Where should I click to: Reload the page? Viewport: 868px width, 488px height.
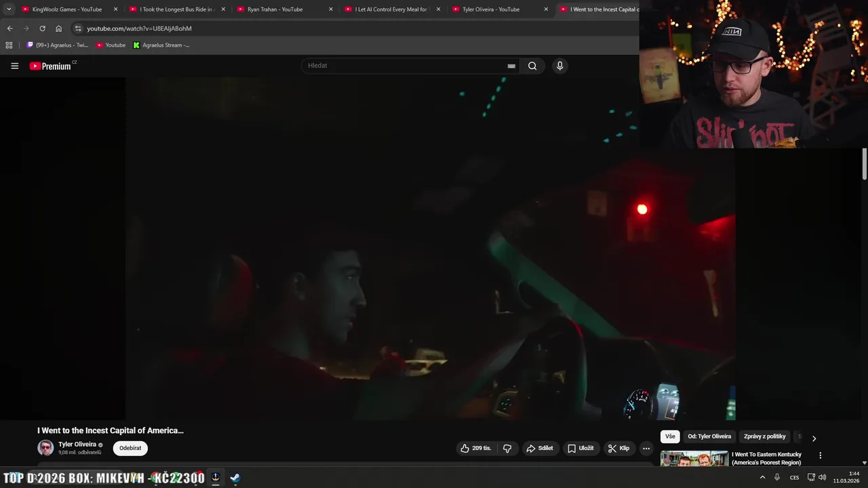tap(42, 28)
